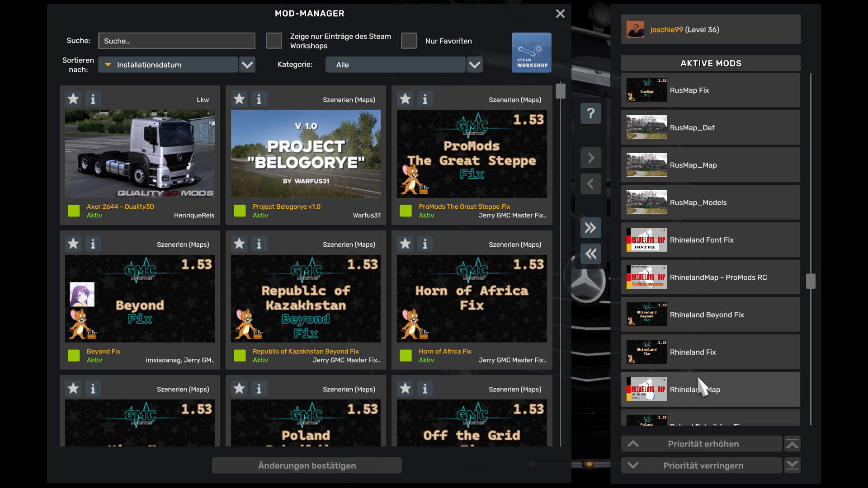Star the Poland mod card

click(239, 389)
